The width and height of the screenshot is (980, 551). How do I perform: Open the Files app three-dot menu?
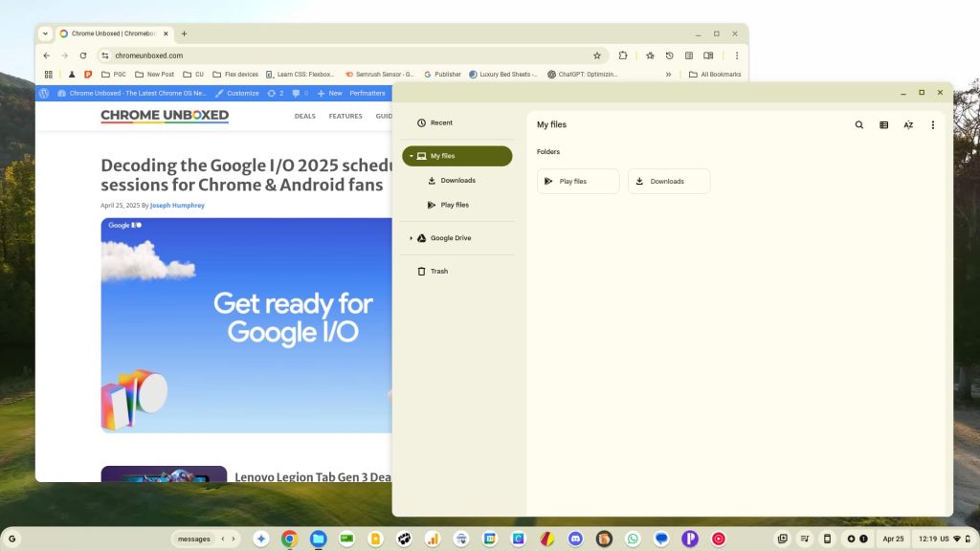933,125
